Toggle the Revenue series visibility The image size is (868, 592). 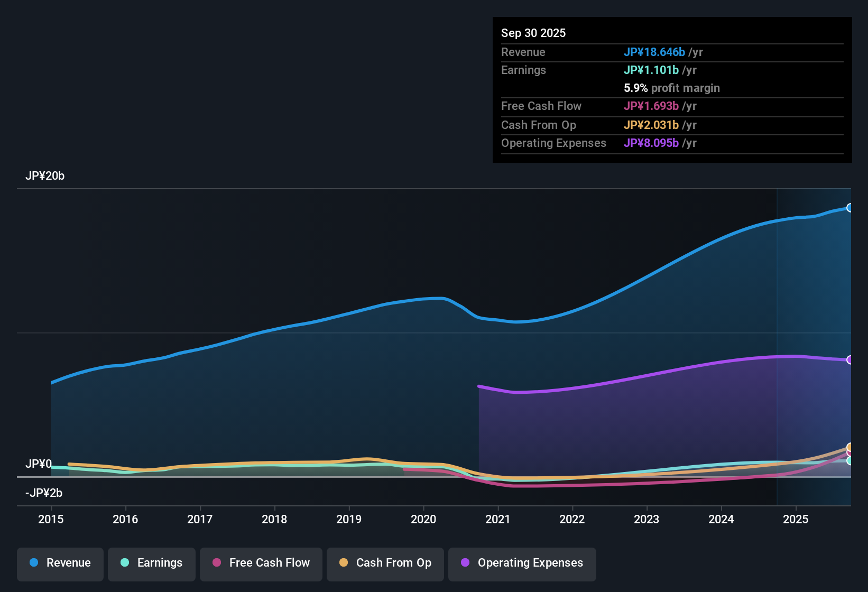coord(60,563)
